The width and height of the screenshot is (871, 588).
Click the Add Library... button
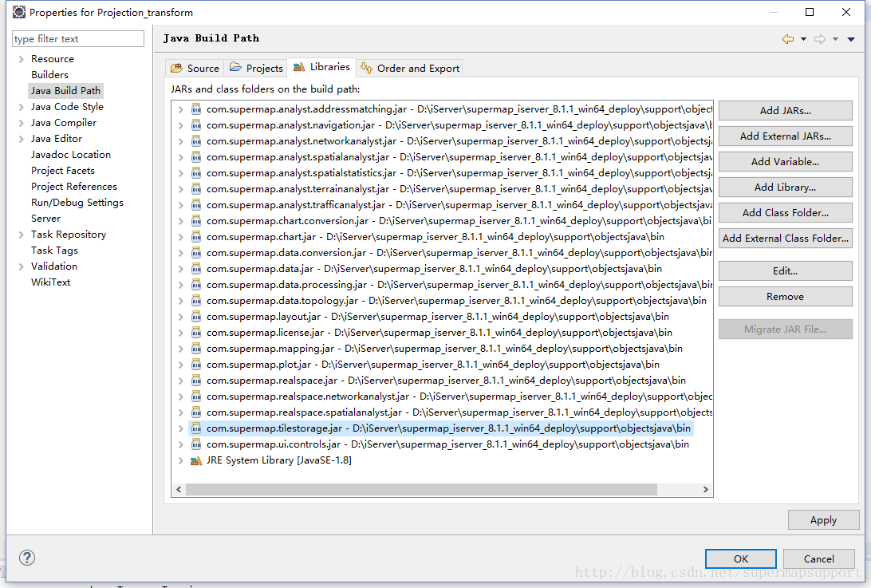click(x=786, y=187)
